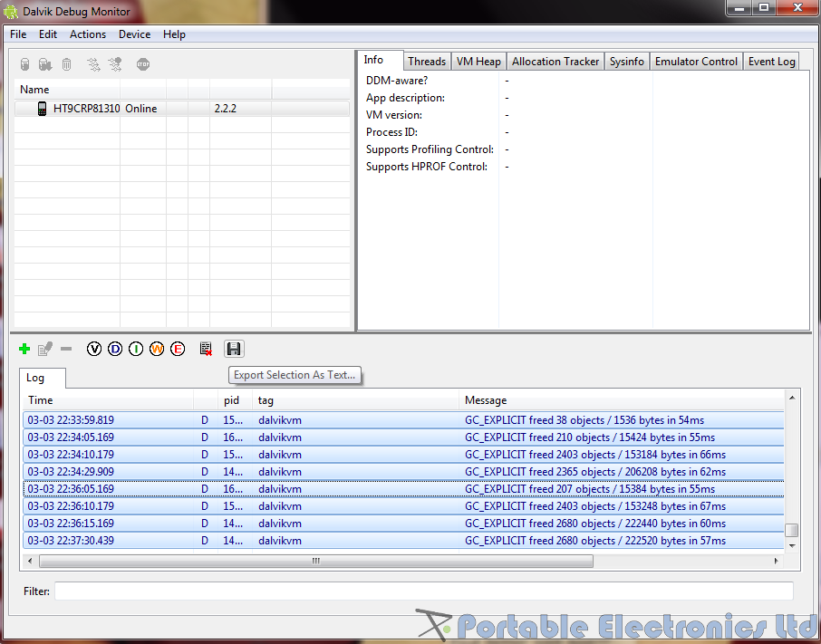This screenshot has width=821, height=644.
Task: Select log row at 22:33:59.819
Action: point(403,420)
